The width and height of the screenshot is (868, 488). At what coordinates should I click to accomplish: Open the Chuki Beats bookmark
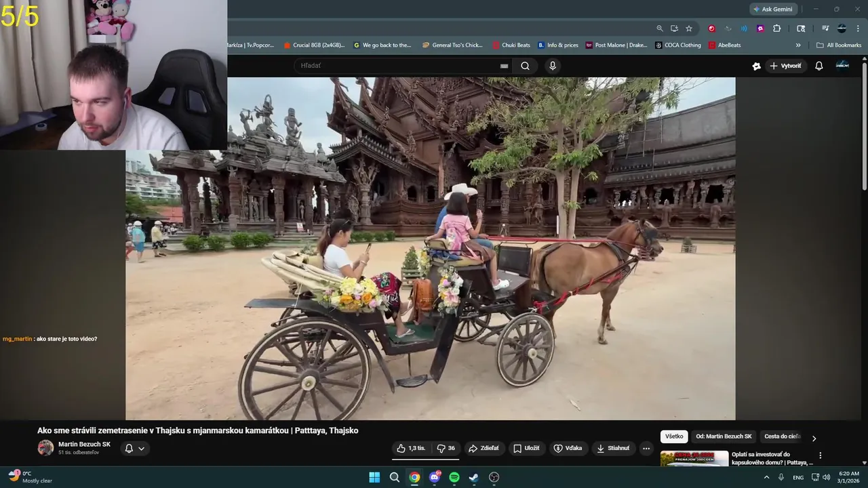[511, 45]
